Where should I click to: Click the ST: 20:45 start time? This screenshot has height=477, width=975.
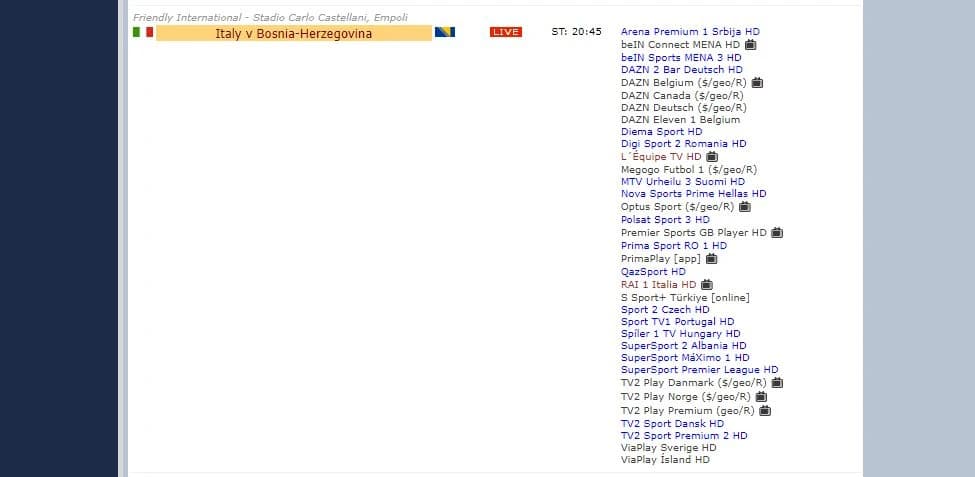click(576, 32)
